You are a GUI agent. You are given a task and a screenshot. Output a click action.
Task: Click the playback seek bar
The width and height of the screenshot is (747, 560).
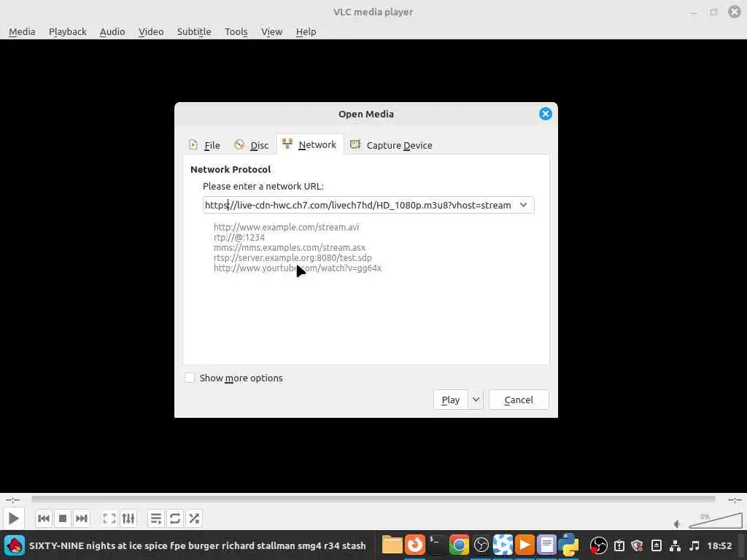coord(373,499)
